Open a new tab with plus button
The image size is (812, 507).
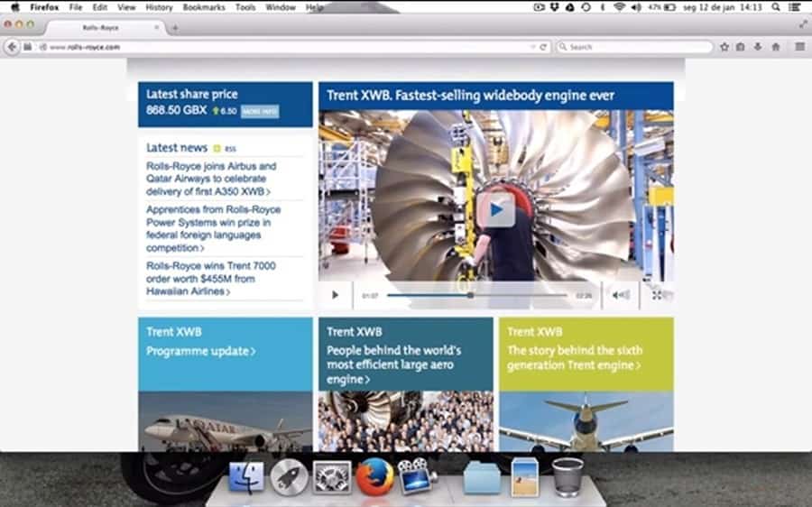pos(175,28)
